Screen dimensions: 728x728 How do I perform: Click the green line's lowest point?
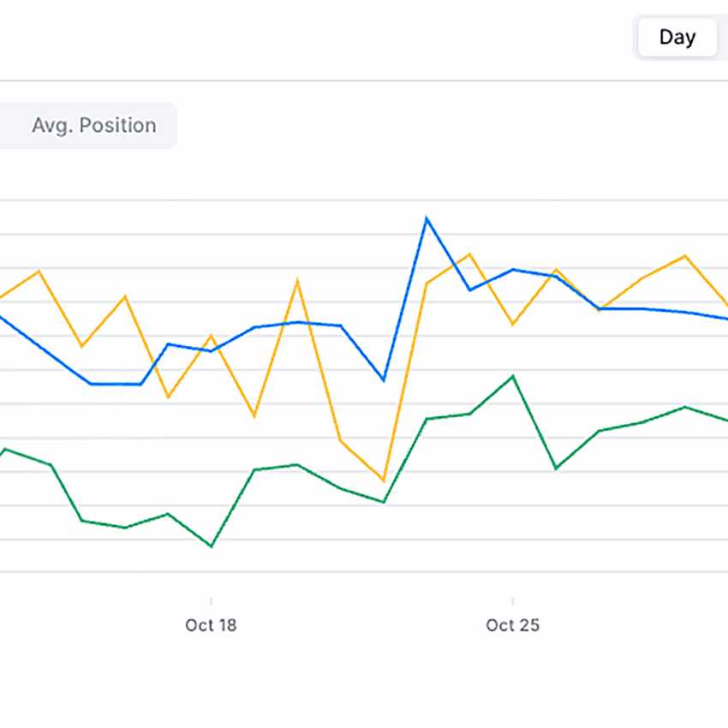[x=211, y=546]
